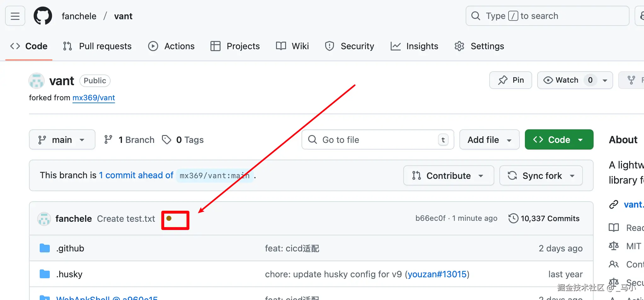Click the .github folder icon
644x300 pixels.
[x=45, y=248]
